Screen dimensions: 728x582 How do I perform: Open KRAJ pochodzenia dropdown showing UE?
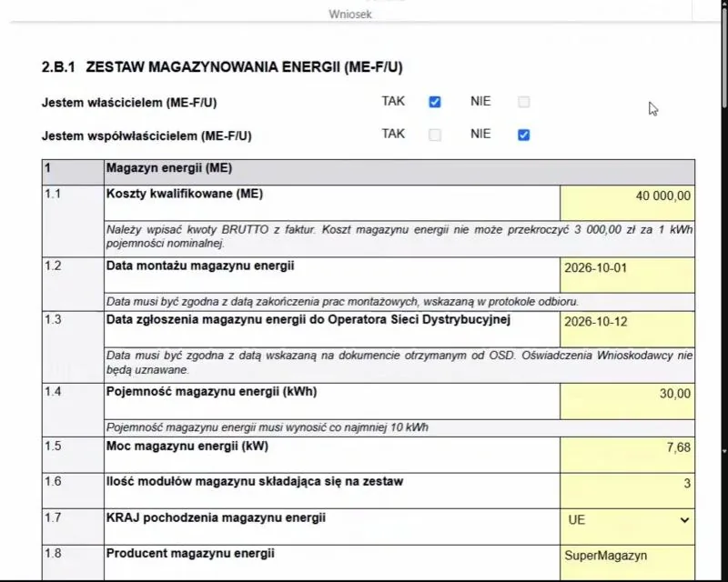(627, 520)
